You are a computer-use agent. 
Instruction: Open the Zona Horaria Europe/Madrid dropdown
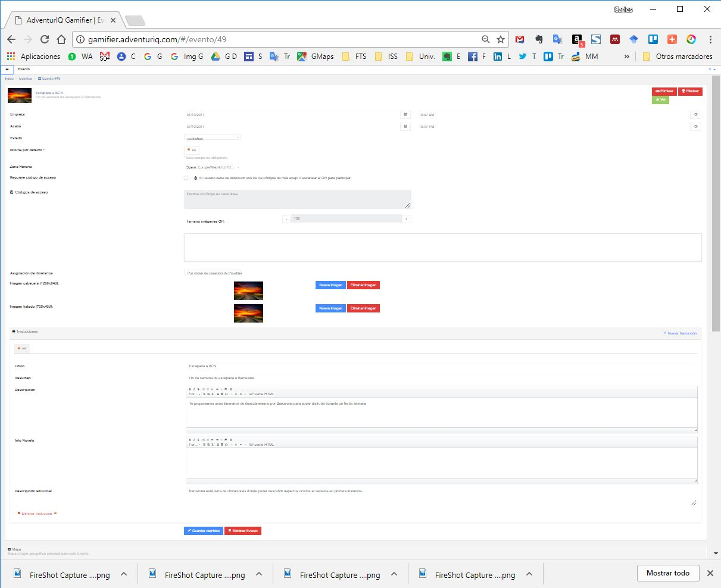coord(213,167)
